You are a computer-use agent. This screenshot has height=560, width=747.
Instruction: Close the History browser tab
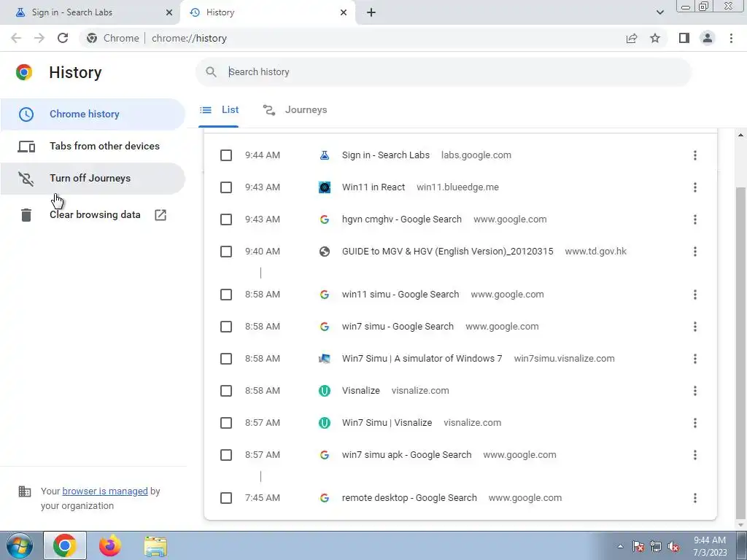point(344,12)
